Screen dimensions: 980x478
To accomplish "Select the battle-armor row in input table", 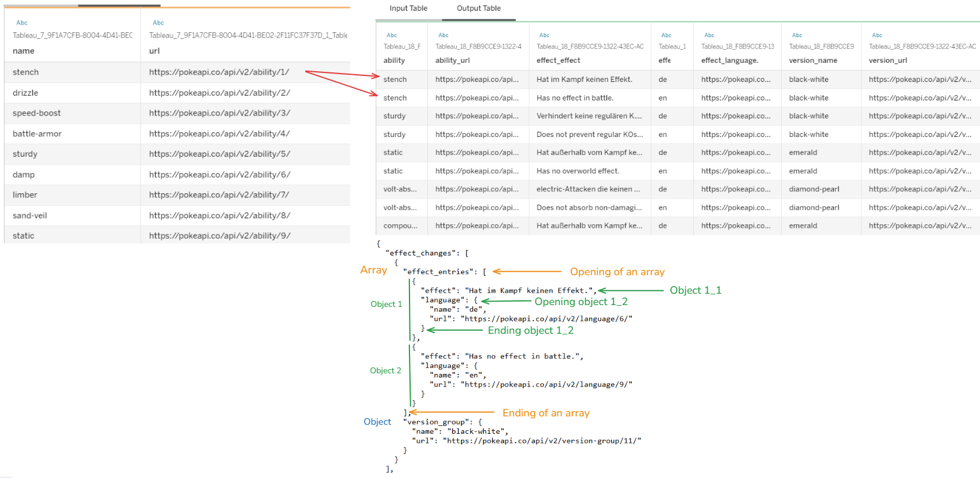I will (x=37, y=134).
